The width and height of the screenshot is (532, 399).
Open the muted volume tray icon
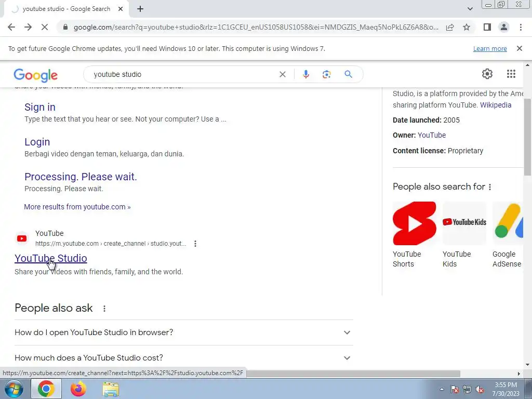coord(480,390)
